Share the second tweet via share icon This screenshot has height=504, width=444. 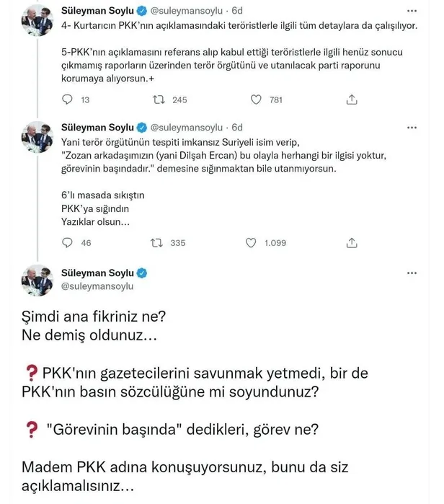click(352, 243)
